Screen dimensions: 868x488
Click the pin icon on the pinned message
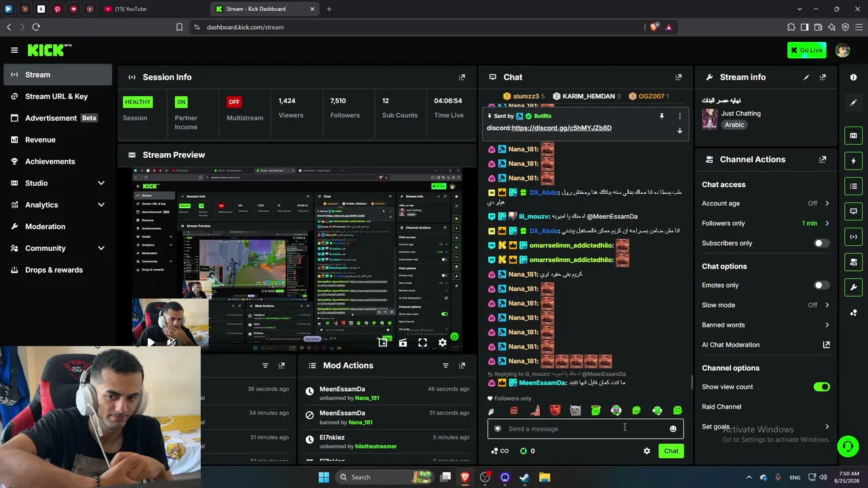click(x=661, y=116)
